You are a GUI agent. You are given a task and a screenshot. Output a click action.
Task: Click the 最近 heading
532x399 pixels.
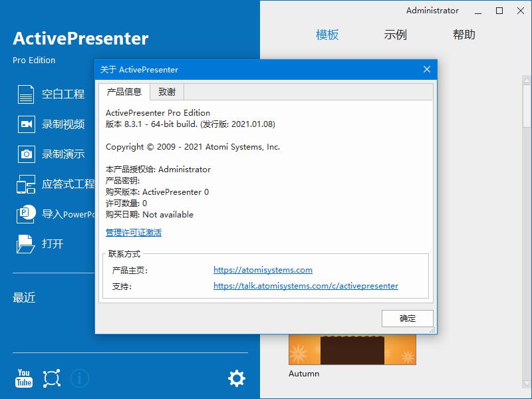(24, 297)
